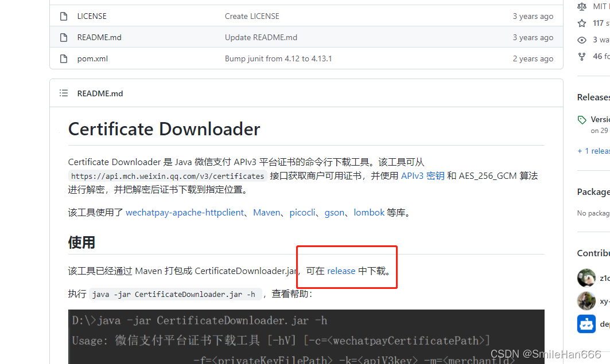This screenshot has width=610, height=364.
Task: Open the 117 stars count
Action: pyautogui.click(x=601, y=24)
